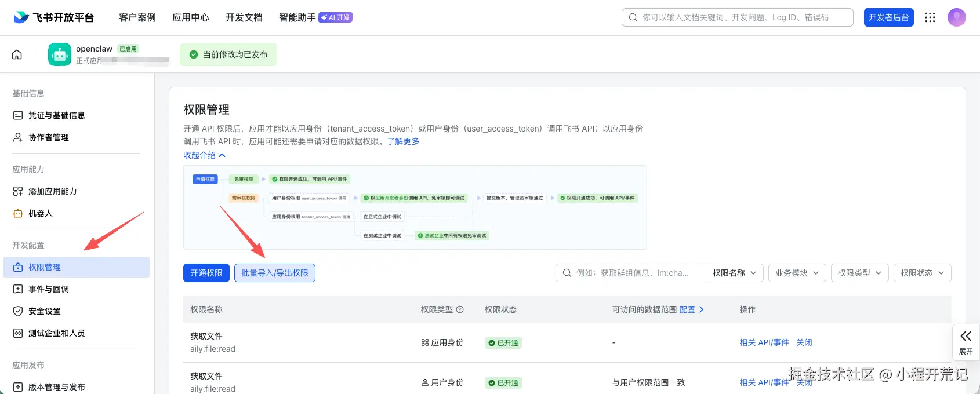The image size is (980, 394).
Task: Click the 开通权限 button
Action: pyautogui.click(x=206, y=273)
